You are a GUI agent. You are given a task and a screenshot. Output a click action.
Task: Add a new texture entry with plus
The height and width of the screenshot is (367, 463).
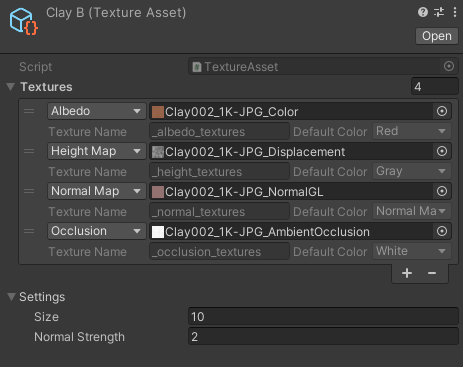point(407,273)
